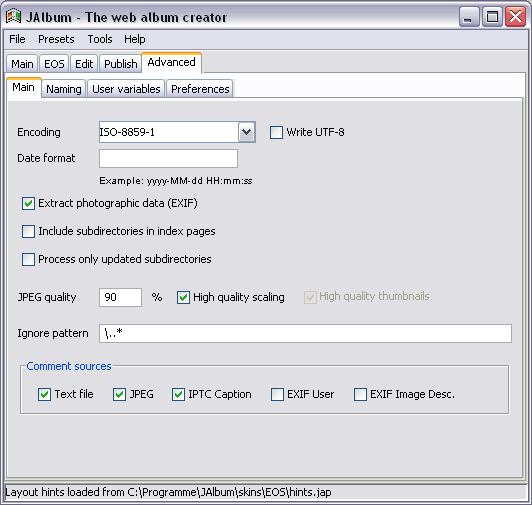Image resolution: width=532 pixels, height=505 pixels.
Task: Click the Ignore pattern text field
Action: (305, 333)
